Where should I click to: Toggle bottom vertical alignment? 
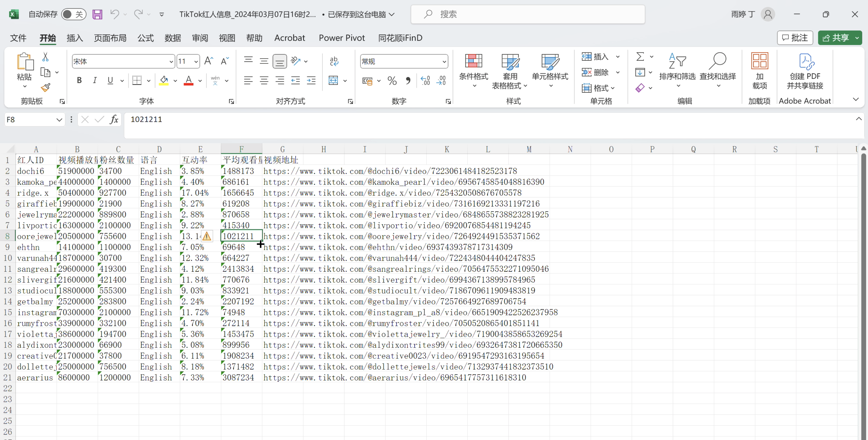click(x=280, y=61)
